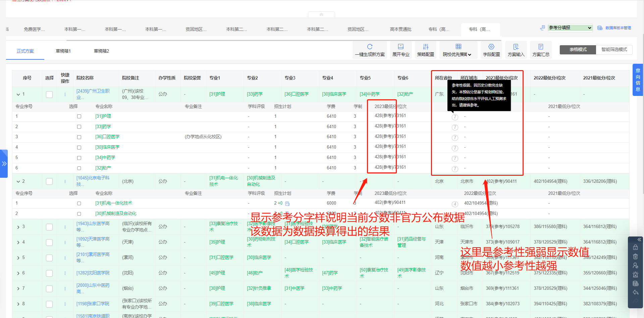Open 策略配置 strategy configuration
The image size is (644, 318).
click(x=426, y=47)
